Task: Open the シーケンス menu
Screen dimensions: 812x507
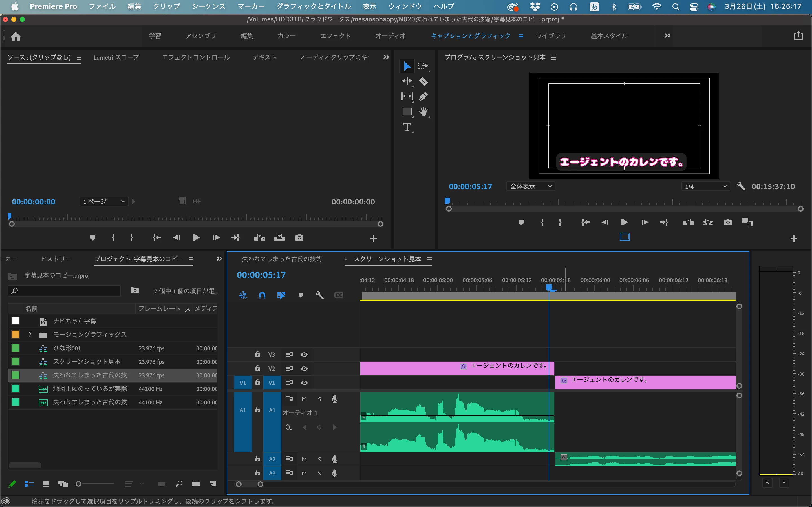Action: (208, 6)
